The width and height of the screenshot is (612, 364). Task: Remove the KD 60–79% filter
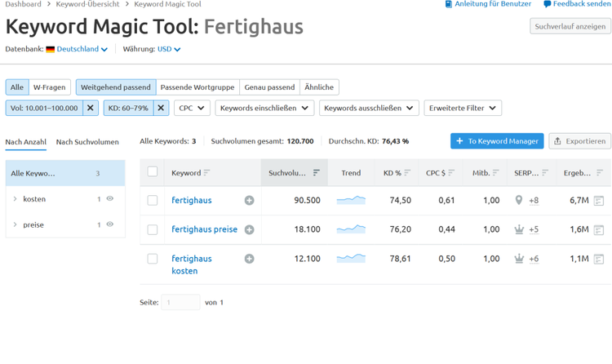coord(161,109)
